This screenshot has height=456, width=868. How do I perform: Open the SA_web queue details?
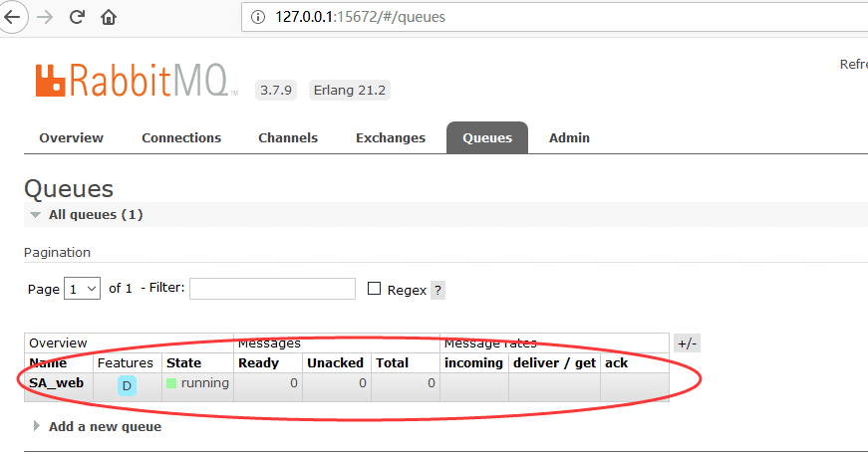pyautogui.click(x=56, y=382)
